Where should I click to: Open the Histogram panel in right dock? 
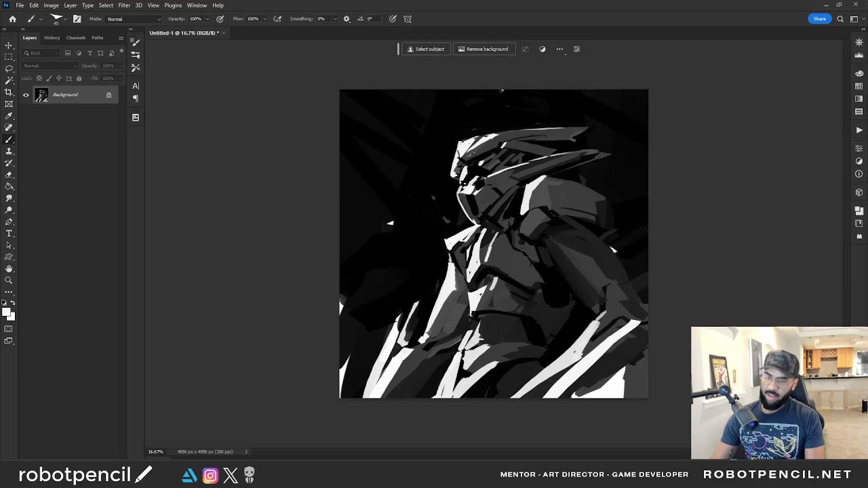(x=859, y=55)
